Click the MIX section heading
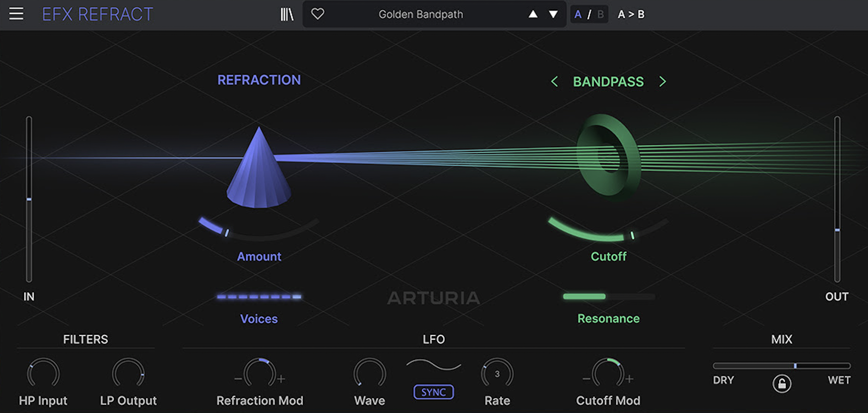The height and width of the screenshot is (413, 868). tap(782, 339)
